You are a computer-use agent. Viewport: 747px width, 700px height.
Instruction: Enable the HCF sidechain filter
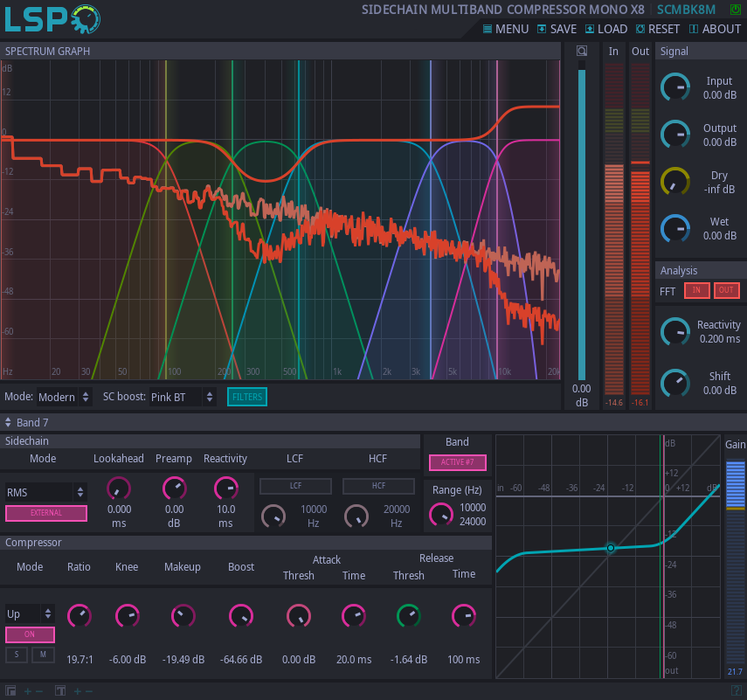(x=378, y=486)
